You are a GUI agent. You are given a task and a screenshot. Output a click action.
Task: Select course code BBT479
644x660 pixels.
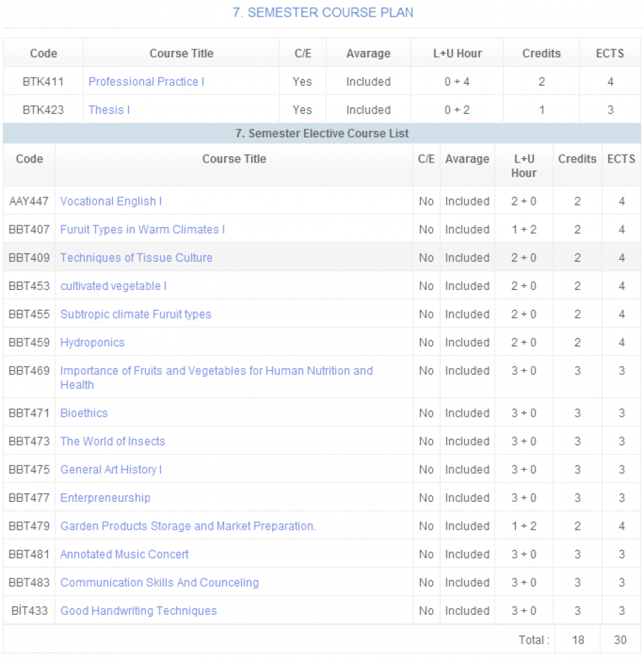29,525
